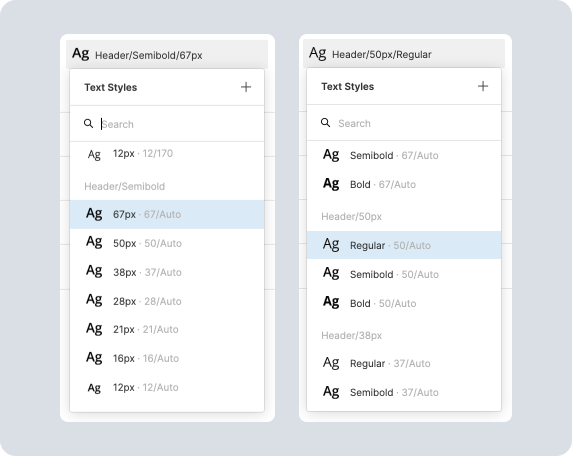Click Ag thumbnail for Bold 67/Auto style
Image resolution: width=572 pixels, height=456 pixels.
[x=331, y=183]
